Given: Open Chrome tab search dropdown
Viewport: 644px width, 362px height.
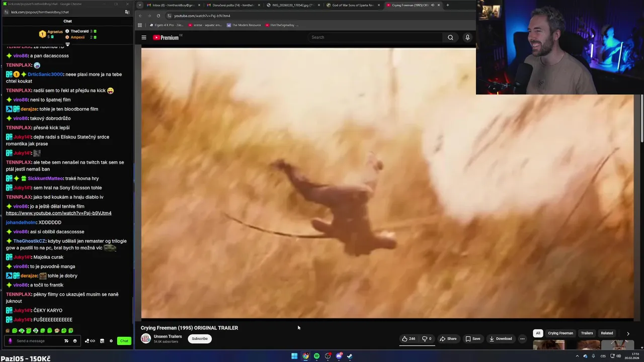Looking at the screenshot, I should pos(139,5).
